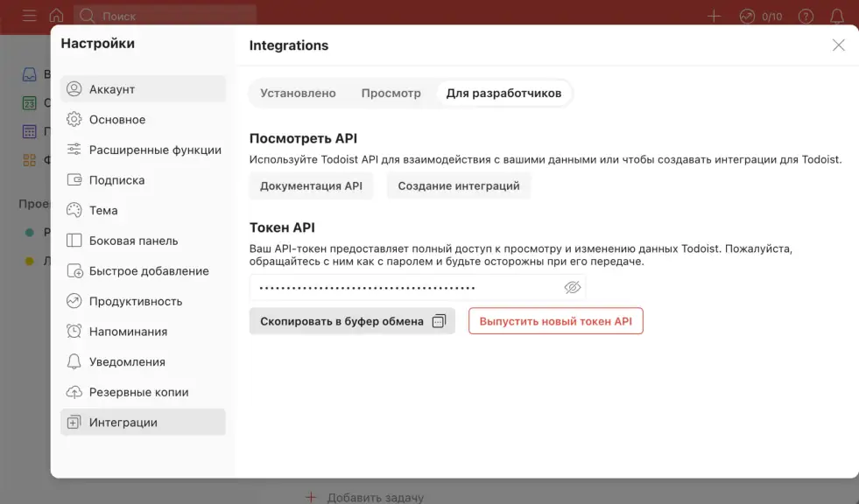859x504 pixels.
Task: Switch to the Установлено tab
Action: (298, 93)
